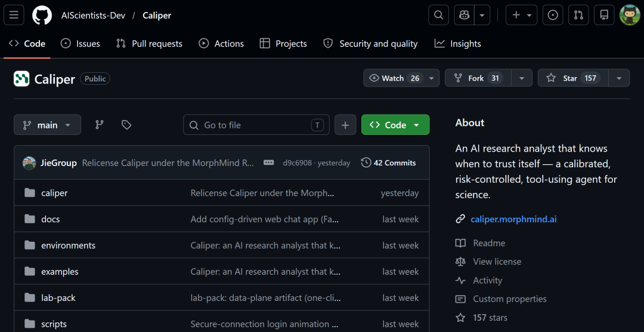Open the lab-pack folder
Screen dimensions: 644x332
[58, 299]
